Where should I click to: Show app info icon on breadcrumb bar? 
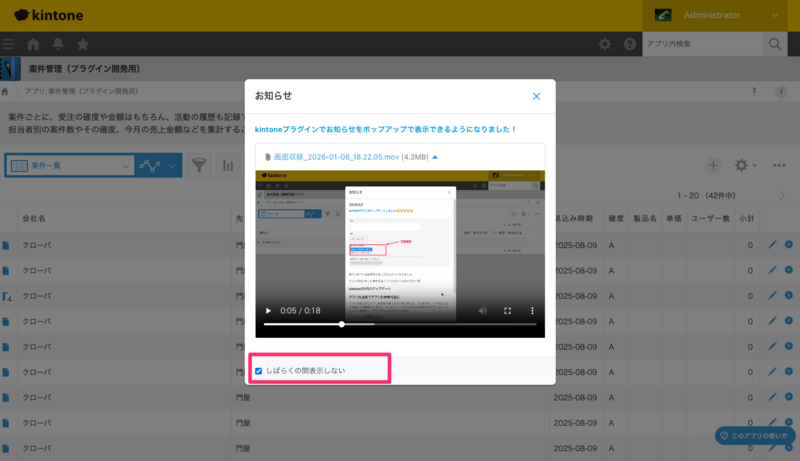781,91
